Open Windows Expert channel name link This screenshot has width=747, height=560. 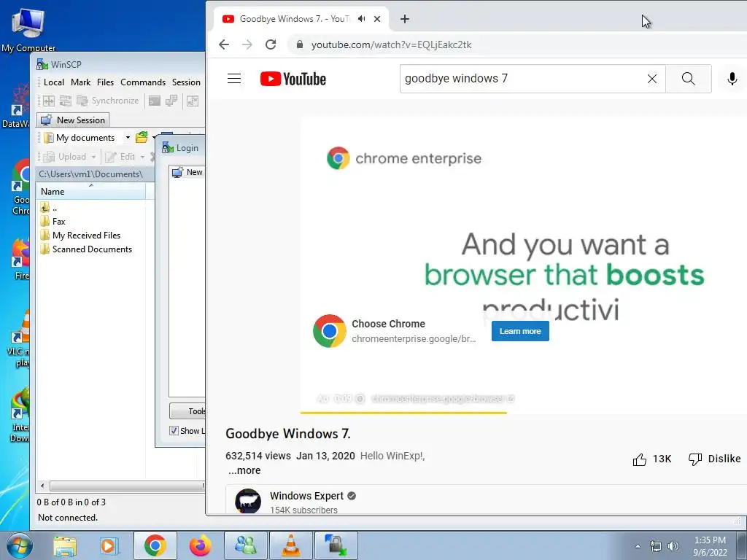click(307, 496)
